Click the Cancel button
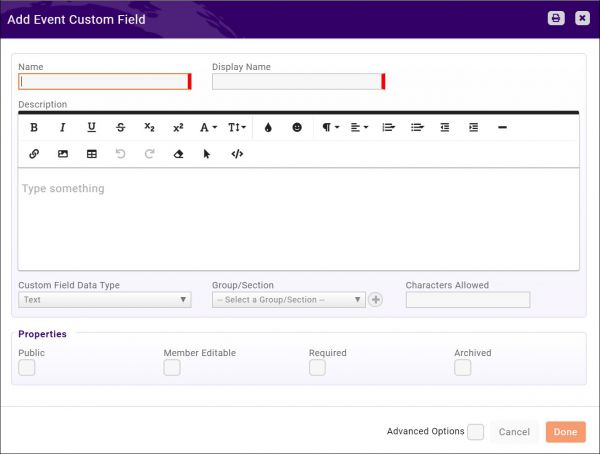The width and height of the screenshot is (600, 454). (x=514, y=432)
